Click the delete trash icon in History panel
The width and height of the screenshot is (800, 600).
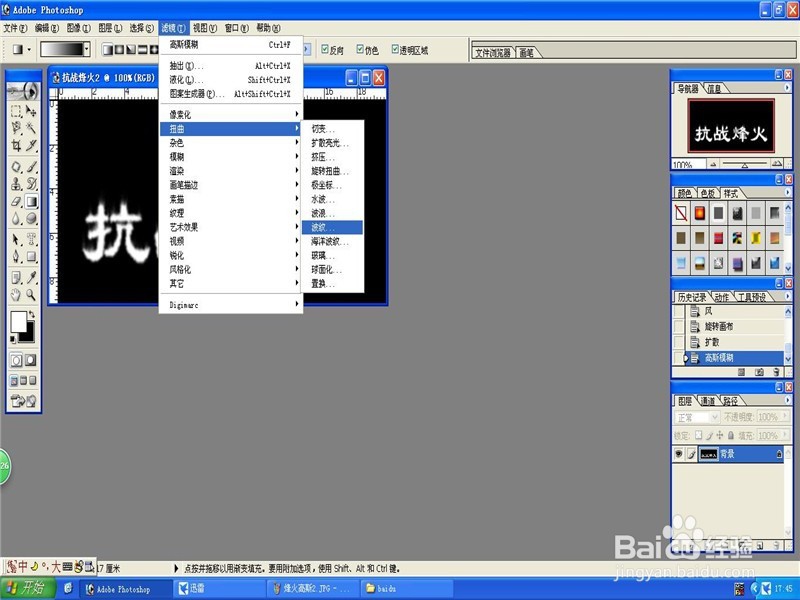click(x=776, y=371)
